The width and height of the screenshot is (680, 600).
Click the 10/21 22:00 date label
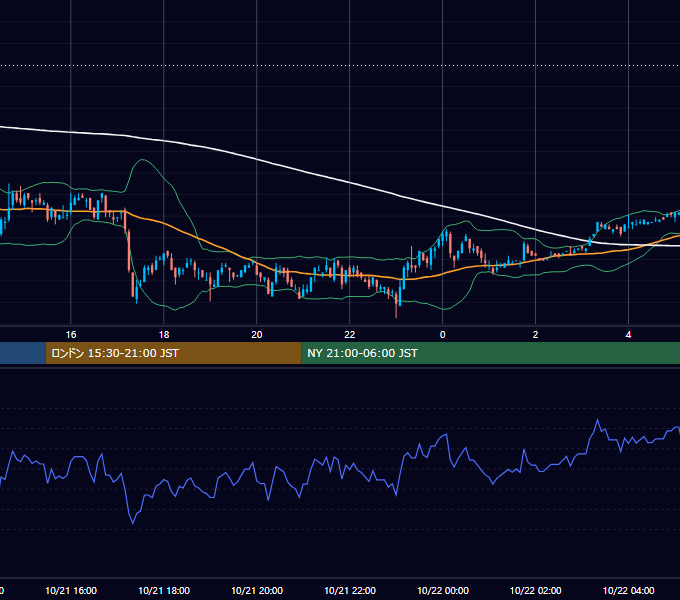click(x=350, y=590)
